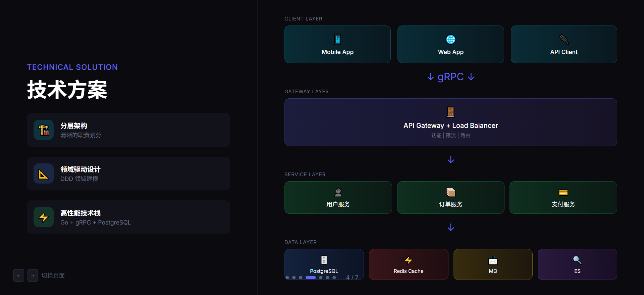Click the "切换页面" hint text

[53, 276]
